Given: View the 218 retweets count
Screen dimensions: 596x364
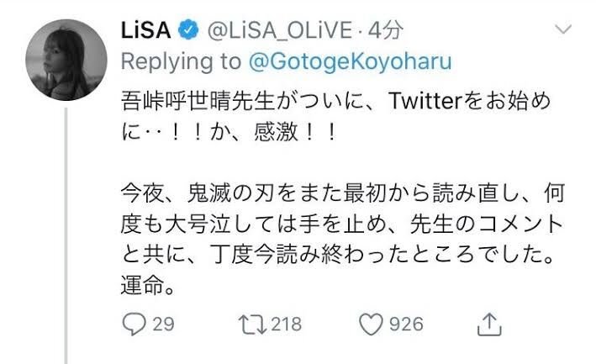Looking at the screenshot, I should pos(286,324).
